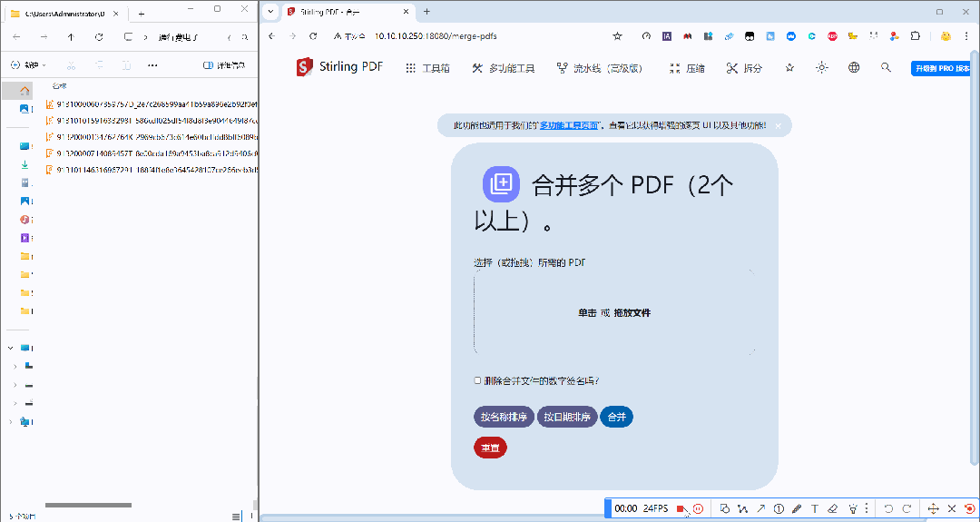Open the browser three-dot menu
The image size is (980, 522).
point(967,36)
